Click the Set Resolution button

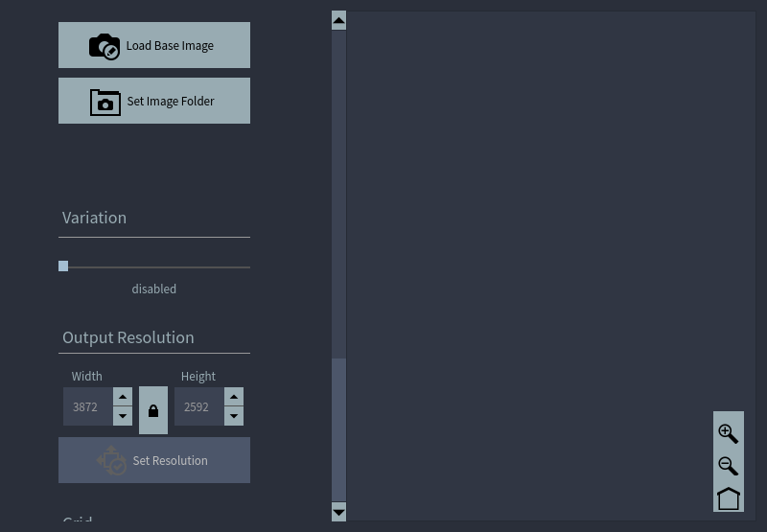[x=154, y=460]
